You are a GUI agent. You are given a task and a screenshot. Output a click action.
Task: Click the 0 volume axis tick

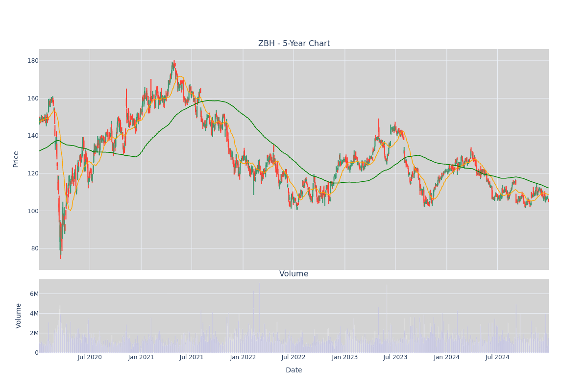pos(37,353)
